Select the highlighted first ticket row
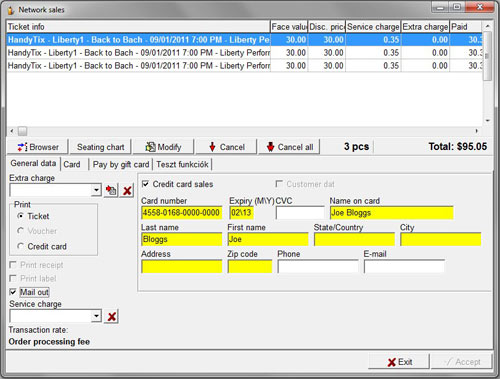The image size is (500, 379). (x=244, y=40)
